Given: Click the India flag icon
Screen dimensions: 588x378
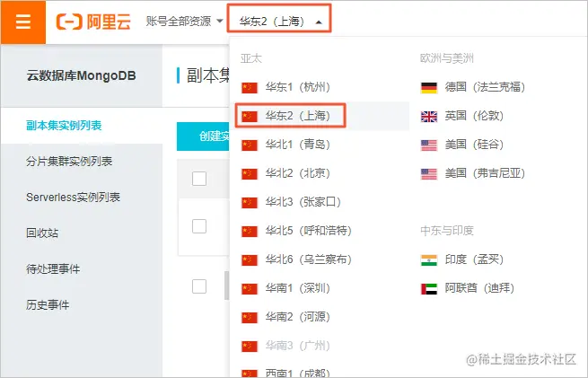Looking at the screenshot, I should point(429,260).
